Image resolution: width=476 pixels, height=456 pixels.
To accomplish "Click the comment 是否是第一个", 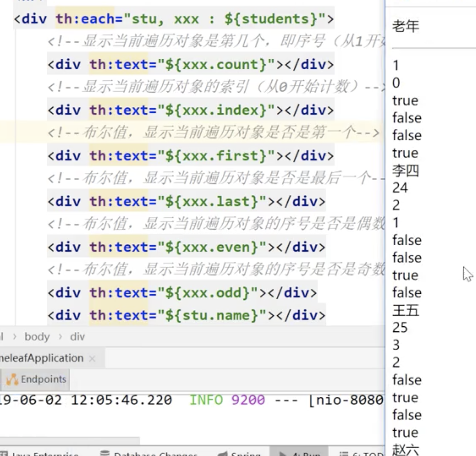I will tap(214, 133).
